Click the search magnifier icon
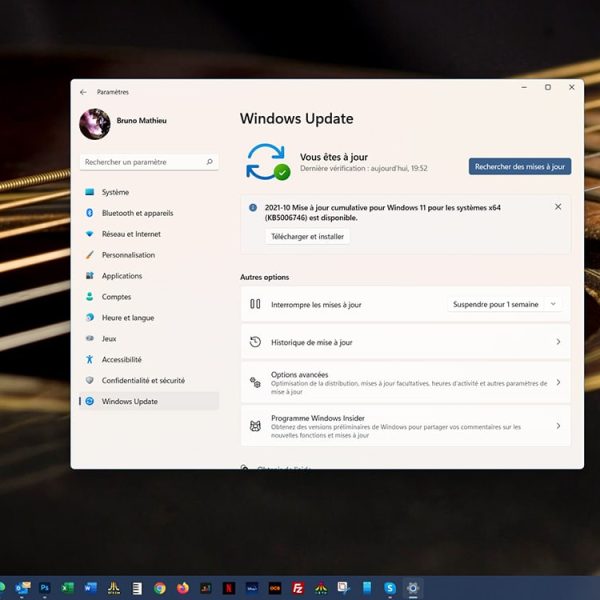Screen dimensions: 600x600 (210, 162)
